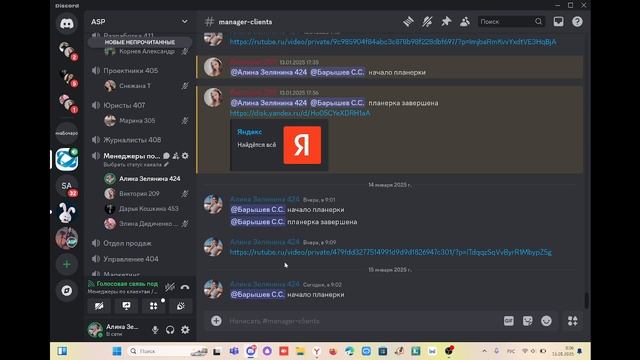Open chat of Менеджеры voice channel
Screen dimensions: 640x360
pyautogui.click(x=167, y=156)
